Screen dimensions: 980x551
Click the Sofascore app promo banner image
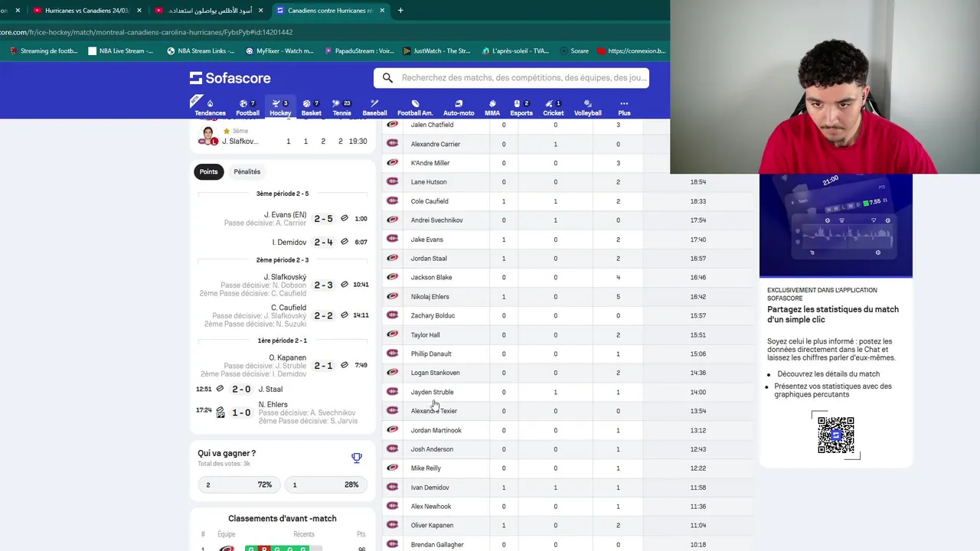(836, 226)
